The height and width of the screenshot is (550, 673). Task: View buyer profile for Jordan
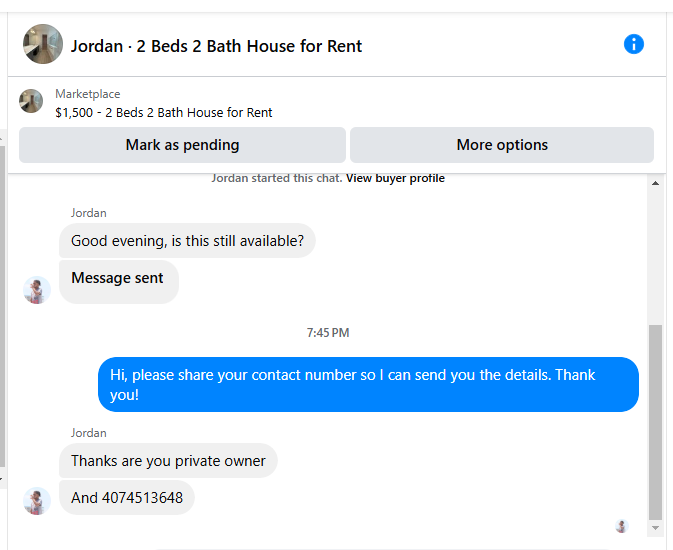click(395, 178)
